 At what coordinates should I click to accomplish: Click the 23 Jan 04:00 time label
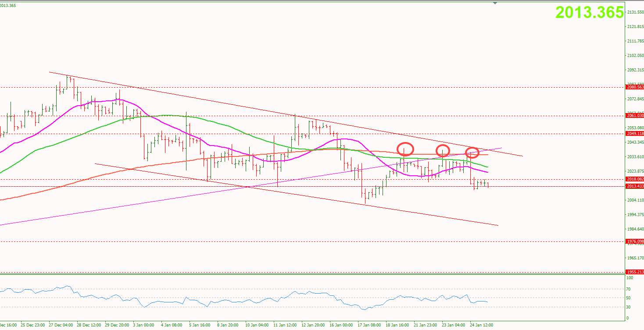coord(453,325)
